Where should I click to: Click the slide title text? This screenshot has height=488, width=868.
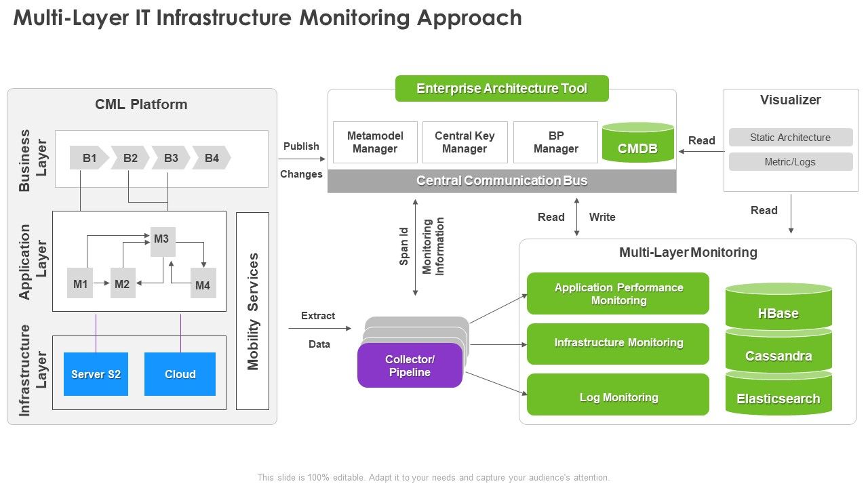(268, 18)
